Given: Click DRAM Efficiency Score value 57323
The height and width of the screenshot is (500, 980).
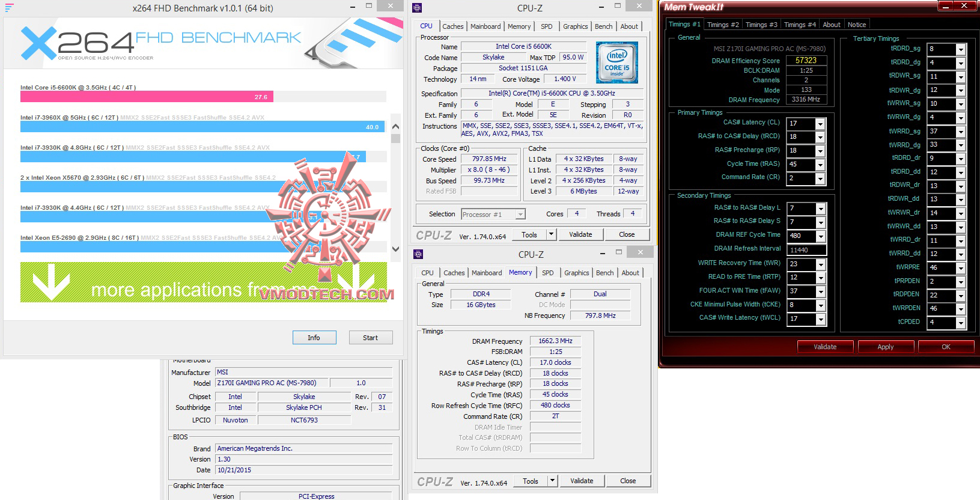Looking at the screenshot, I should pyautogui.click(x=806, y=61).
